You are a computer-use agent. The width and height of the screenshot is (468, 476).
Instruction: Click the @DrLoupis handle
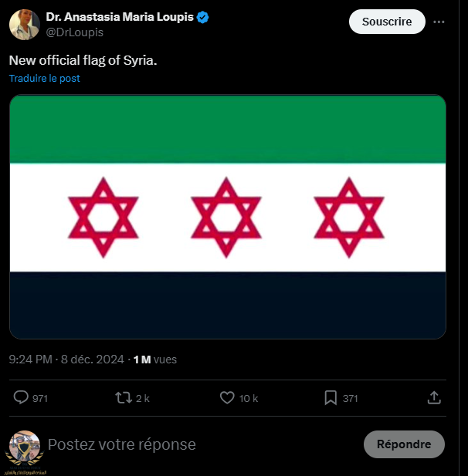coord(75,32)
